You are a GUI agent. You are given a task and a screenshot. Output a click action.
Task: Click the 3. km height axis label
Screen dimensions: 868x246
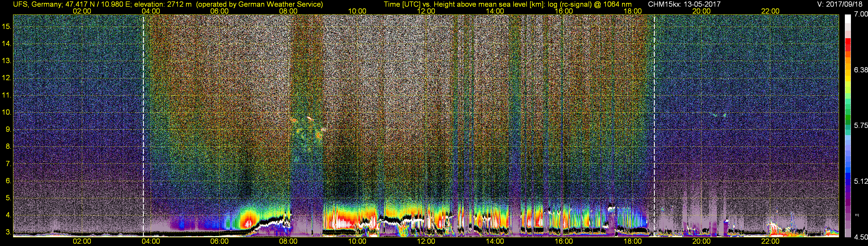pos(8,232)
